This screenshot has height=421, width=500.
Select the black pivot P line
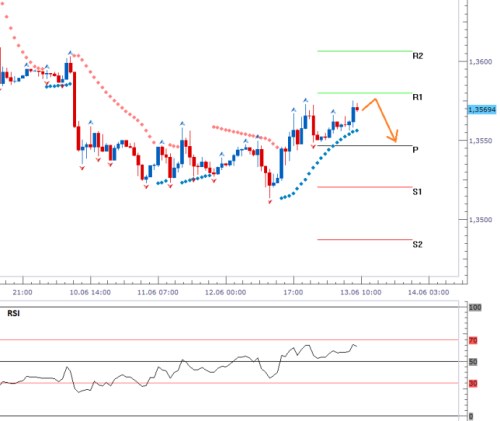pos(365,146)
